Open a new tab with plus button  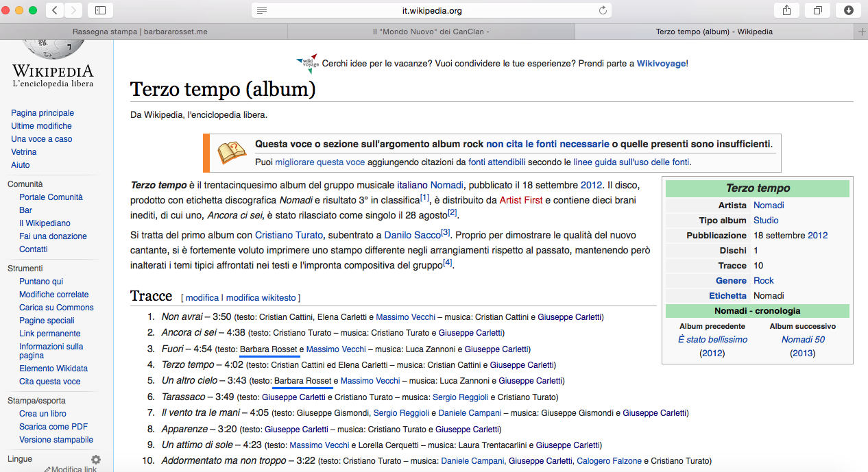[862, 32]
